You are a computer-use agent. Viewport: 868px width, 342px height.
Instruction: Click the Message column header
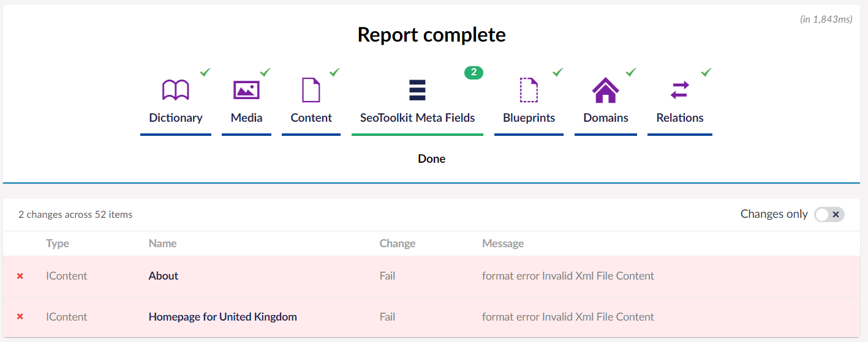(502, 243)
